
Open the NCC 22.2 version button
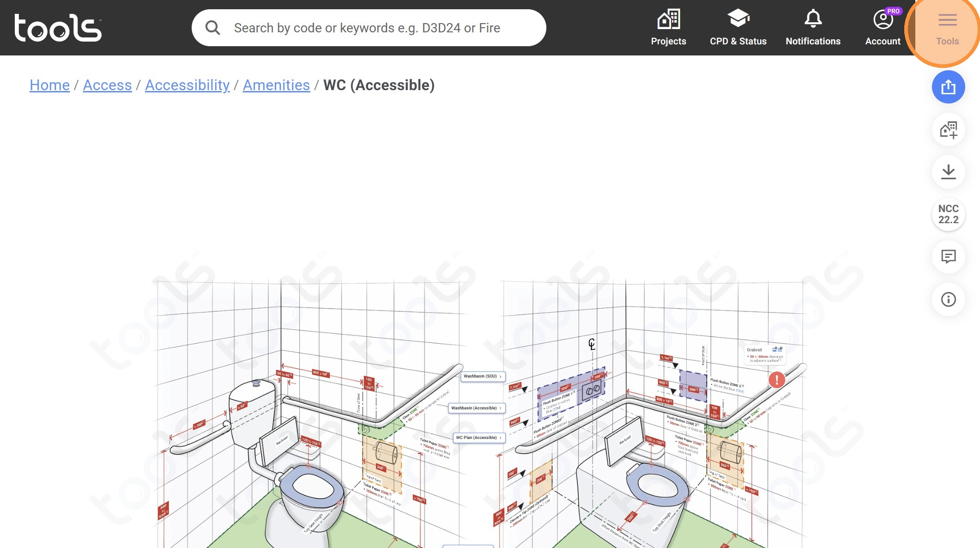tap(948, 214)
